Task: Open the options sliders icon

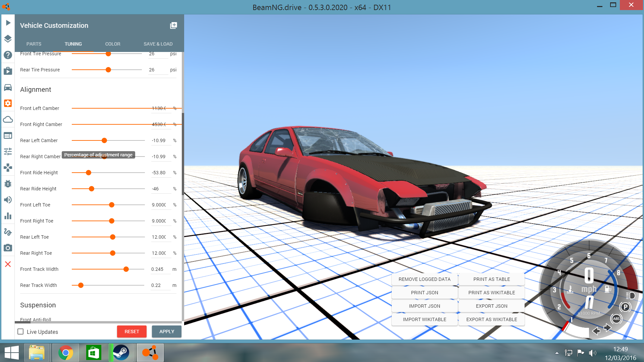Action: click(8, 152)
